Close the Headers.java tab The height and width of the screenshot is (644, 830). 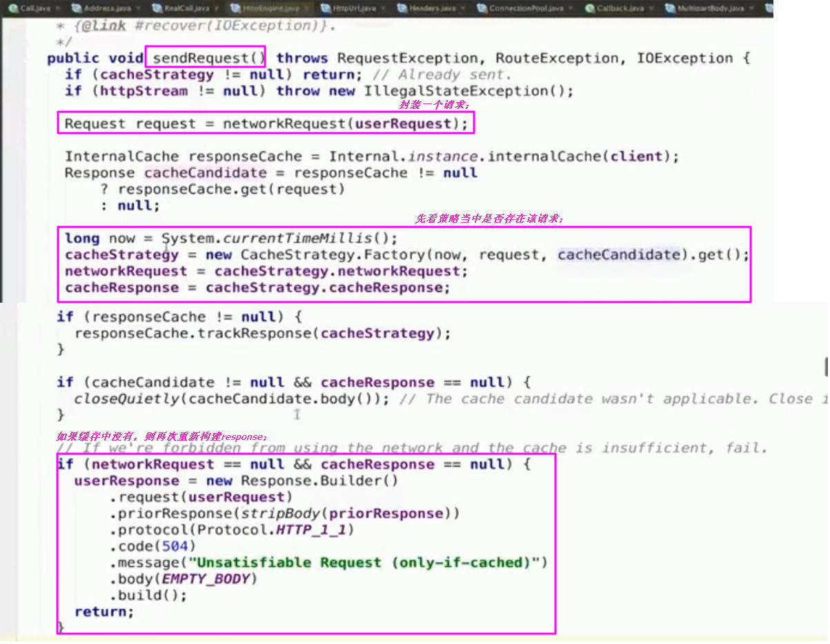463,8
